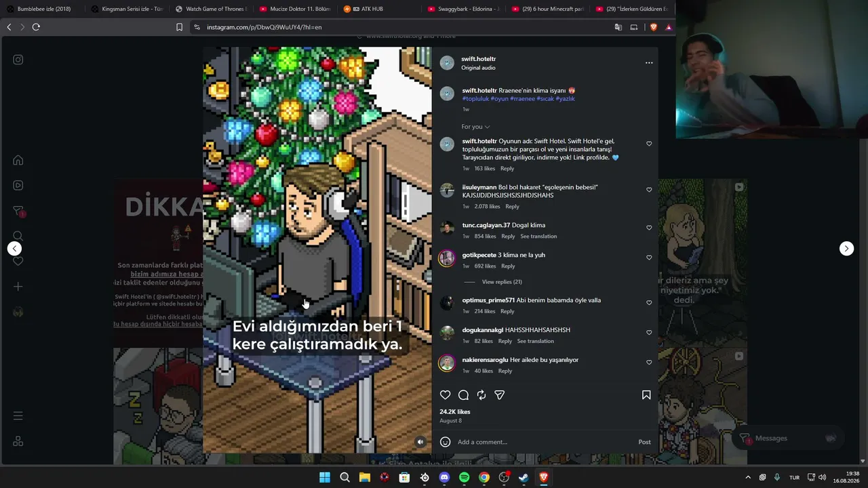This screenshot has height=488, width=868.
Task: Like nakierensaroglu's comment
Action: point(649,363)
